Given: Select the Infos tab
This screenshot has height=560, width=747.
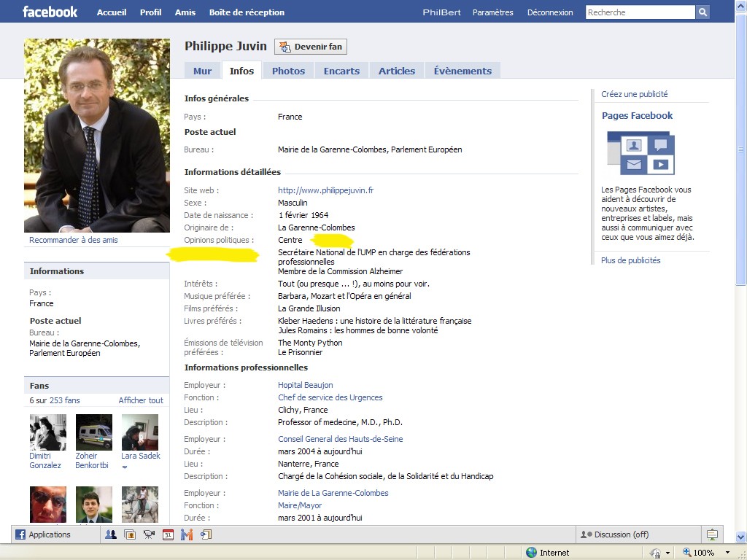Looking at the screenshot, I should pyautogui.click(x=241, y=71).
